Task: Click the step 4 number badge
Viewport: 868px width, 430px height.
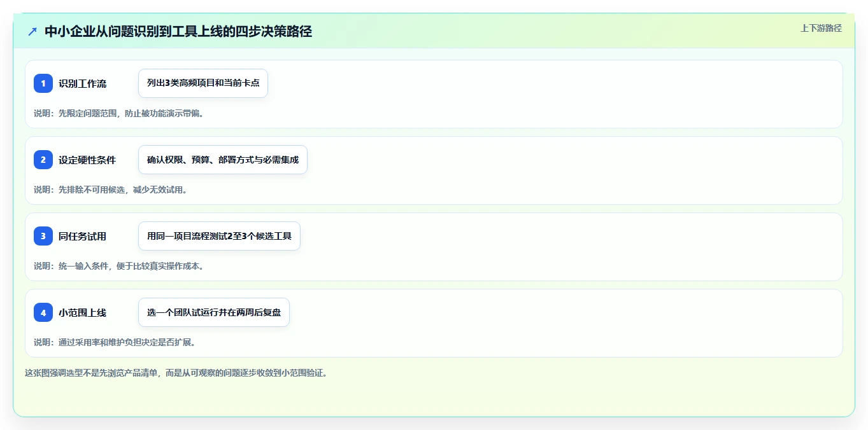Action: pos(43,312)
